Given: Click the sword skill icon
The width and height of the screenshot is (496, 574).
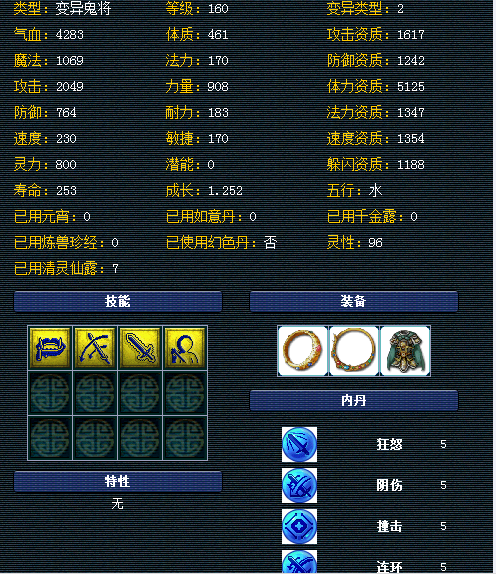Looking at the screenshot, I should coord(140,348).
